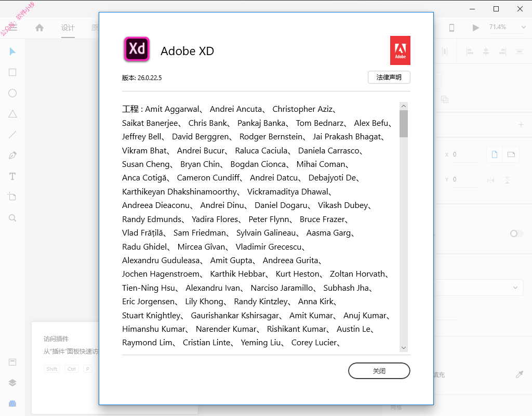Minimize the Adobe XD window
Viewport: 532px width, 416px height.
[x=472, y=9]
